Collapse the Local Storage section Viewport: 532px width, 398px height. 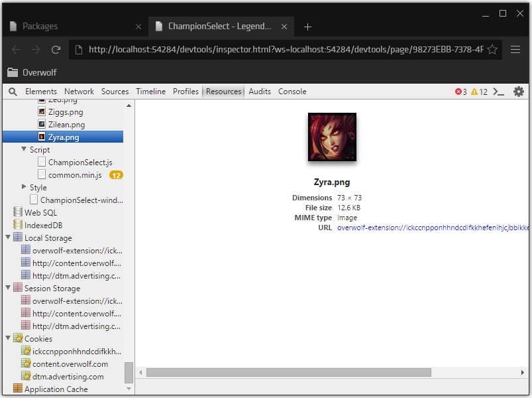(8, 237)
